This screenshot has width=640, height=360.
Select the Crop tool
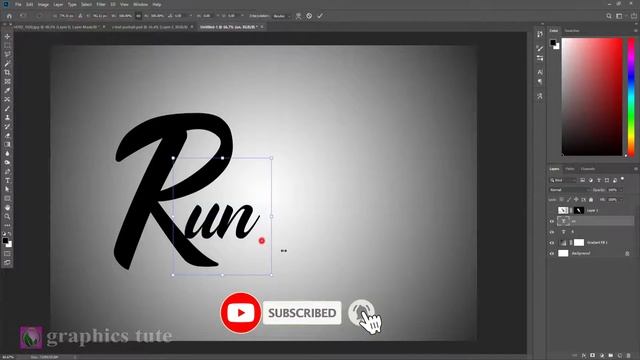pos(7,73)
